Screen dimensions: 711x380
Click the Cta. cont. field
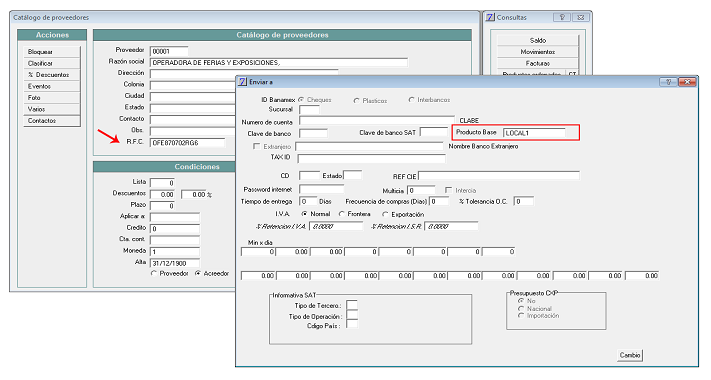[175, 240]
